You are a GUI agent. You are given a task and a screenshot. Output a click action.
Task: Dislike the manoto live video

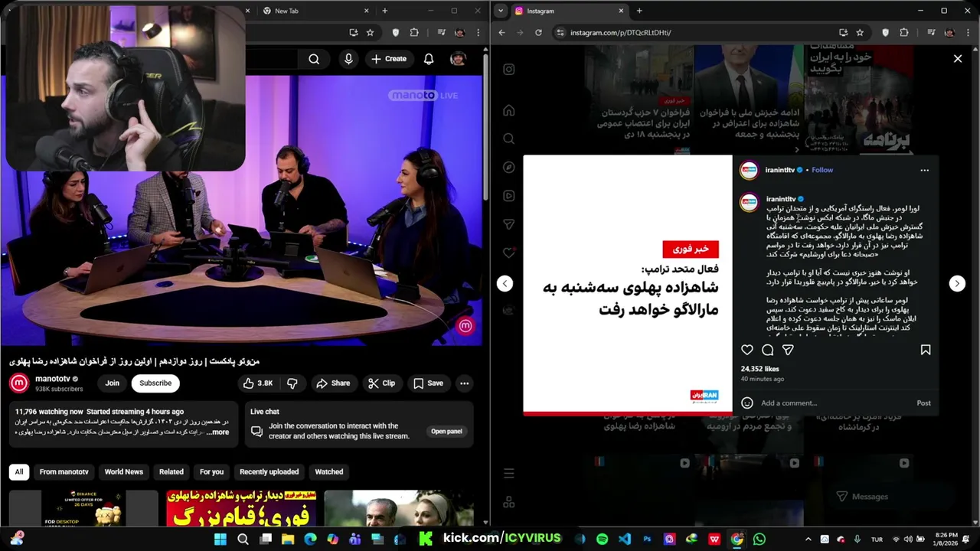[292, 383]
